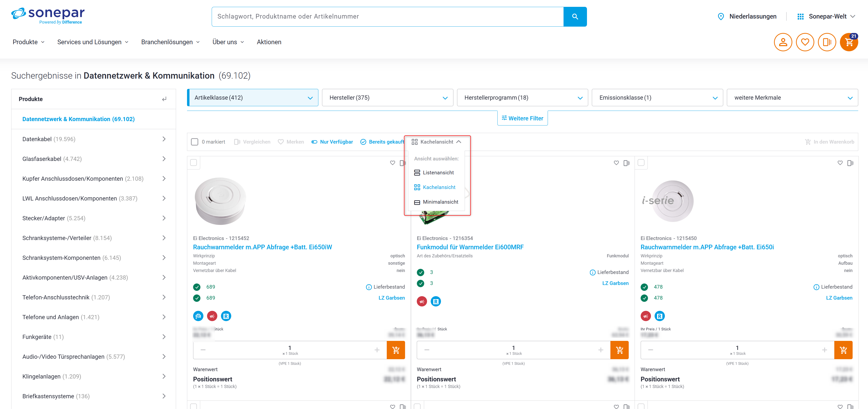
Task: Click the Weitere Filter button
Action: [x=522, y=118]
